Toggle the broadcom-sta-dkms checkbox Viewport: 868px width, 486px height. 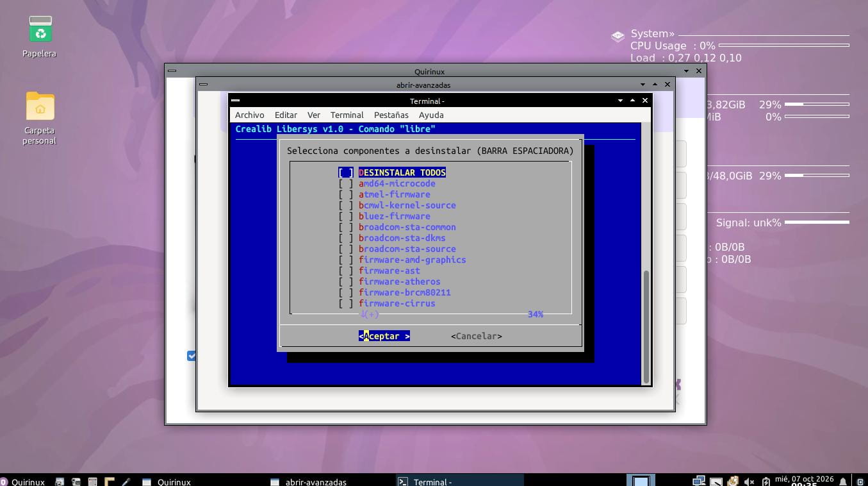tap(346, 238)
